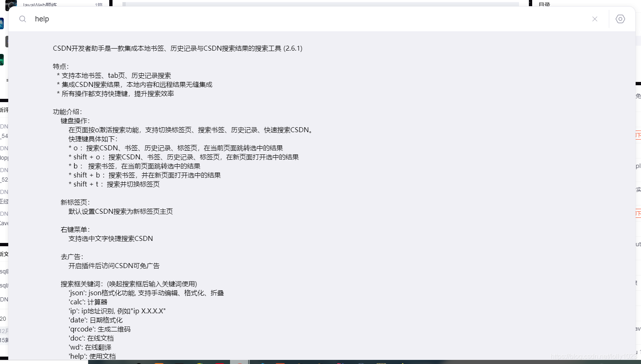Click the "键盘操作:" subheading
641x364 pixels.
(x=75, y=121)
